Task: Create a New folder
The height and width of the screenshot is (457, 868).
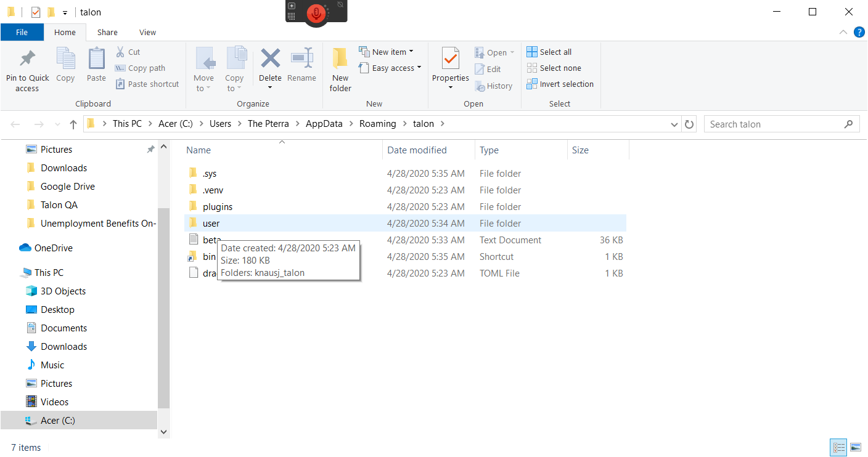Action: click(x=340, y=69)
